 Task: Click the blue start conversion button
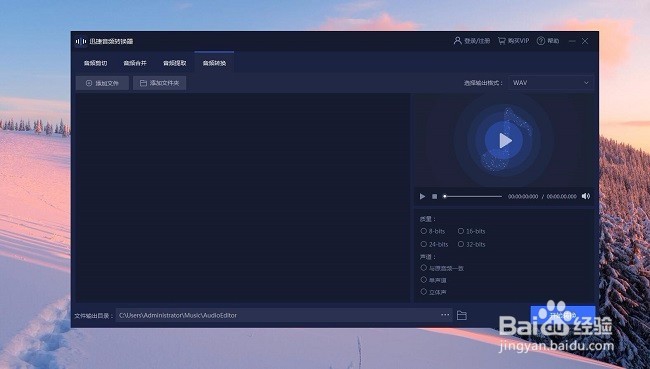[x=563, y=316]
